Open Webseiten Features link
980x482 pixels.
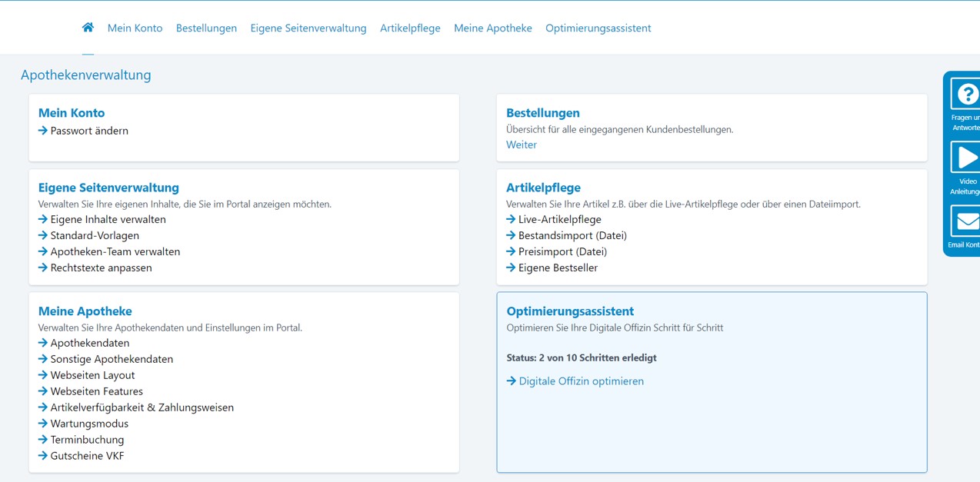(96, 391)
